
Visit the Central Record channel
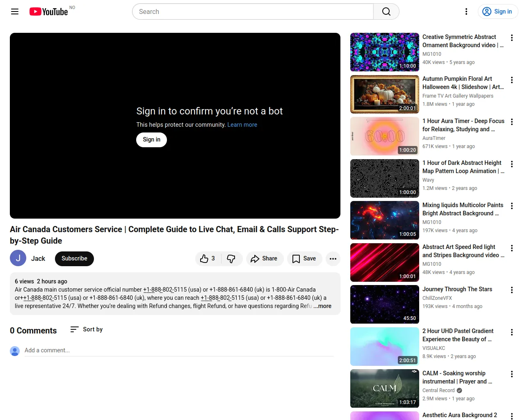438,390
